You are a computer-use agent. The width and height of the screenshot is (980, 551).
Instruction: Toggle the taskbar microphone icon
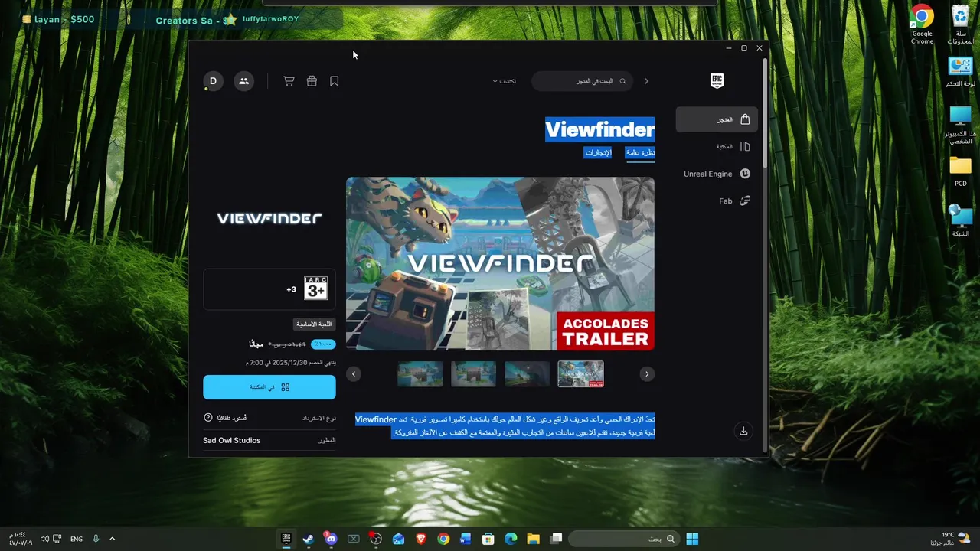[96, 539]
